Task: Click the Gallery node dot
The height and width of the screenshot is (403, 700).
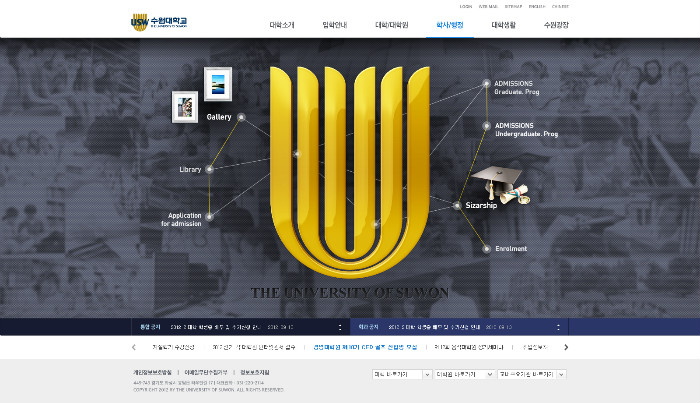Action: point(241,117)
